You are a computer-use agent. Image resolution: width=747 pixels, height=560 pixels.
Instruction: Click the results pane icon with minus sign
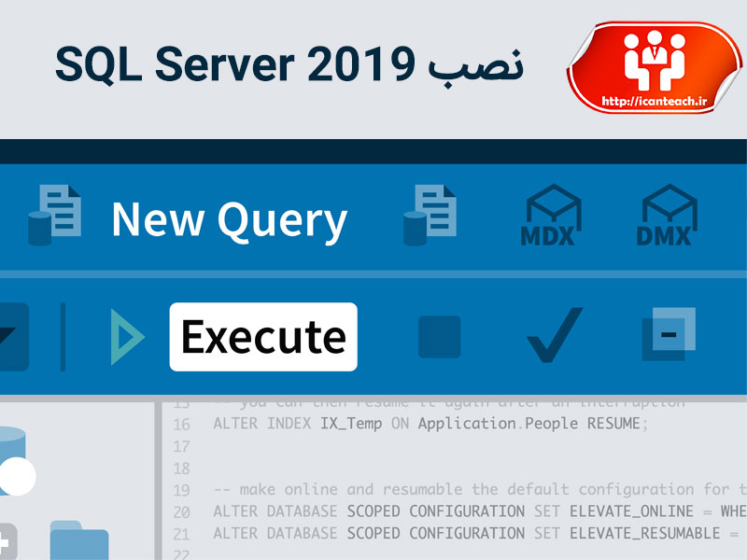click(x=669, y=334)
